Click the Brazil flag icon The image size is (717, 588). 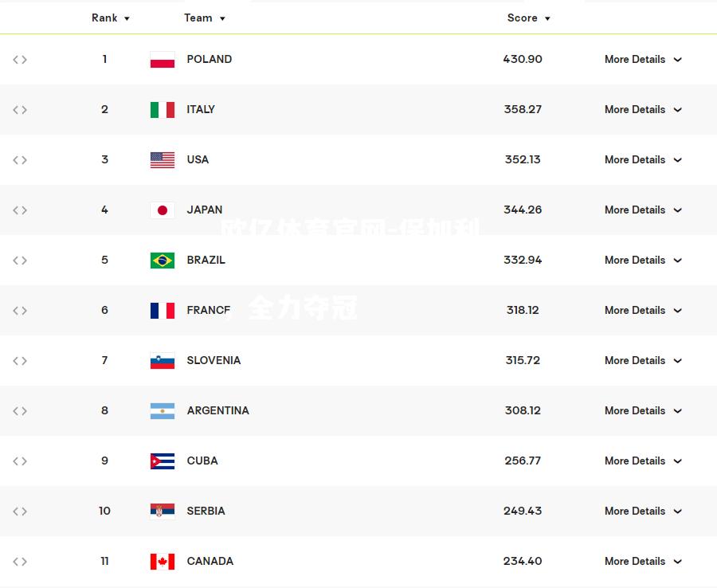[163, 261]
